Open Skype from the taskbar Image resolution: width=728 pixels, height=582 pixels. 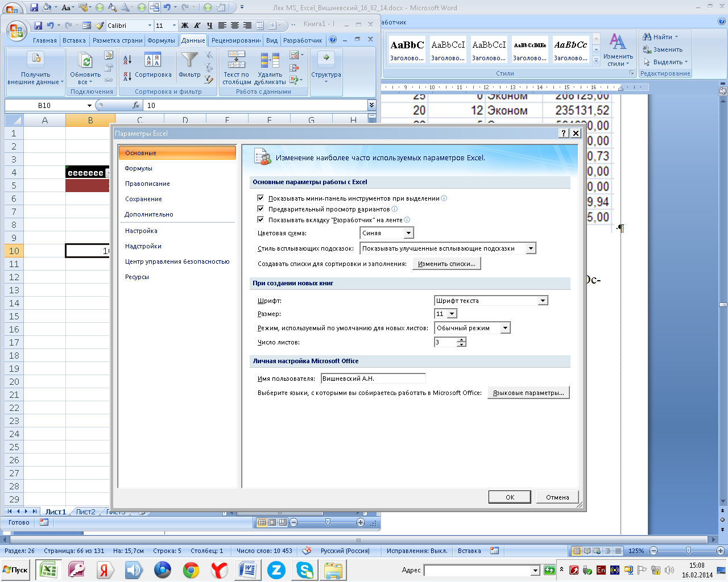[304, 569]
